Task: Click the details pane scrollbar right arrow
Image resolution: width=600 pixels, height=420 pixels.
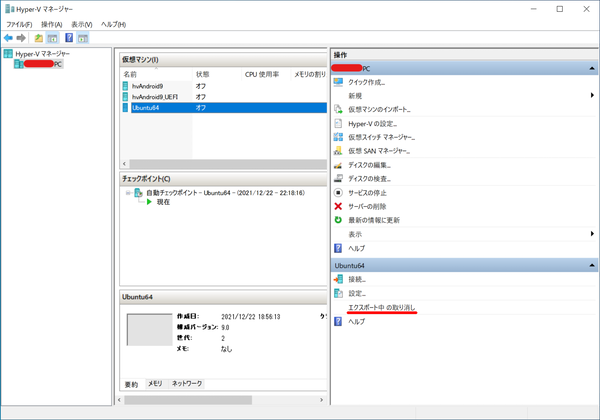Action: (x=321, y=400)
